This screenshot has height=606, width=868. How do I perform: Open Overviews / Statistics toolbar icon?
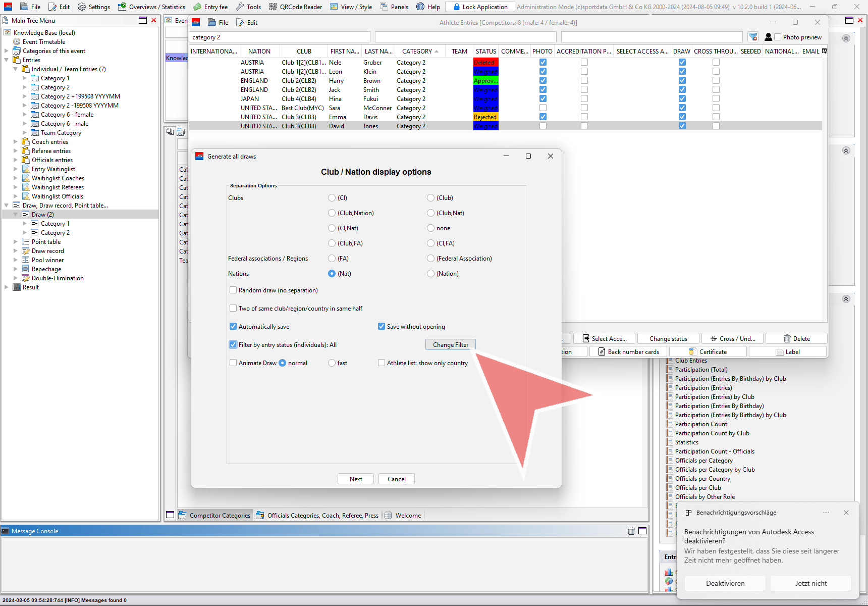click(122, 7)
